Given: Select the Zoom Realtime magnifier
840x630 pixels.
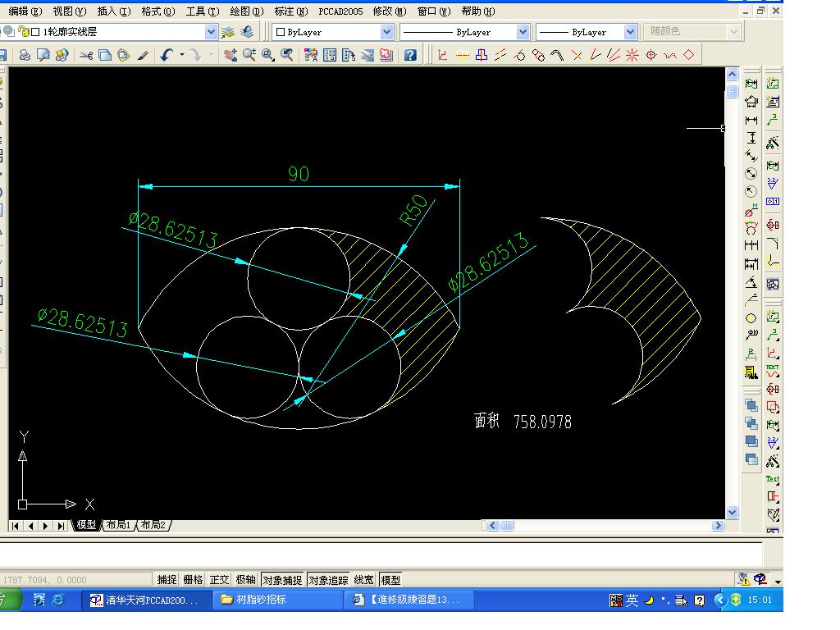Looking at the screenshot, I should 249,55.
